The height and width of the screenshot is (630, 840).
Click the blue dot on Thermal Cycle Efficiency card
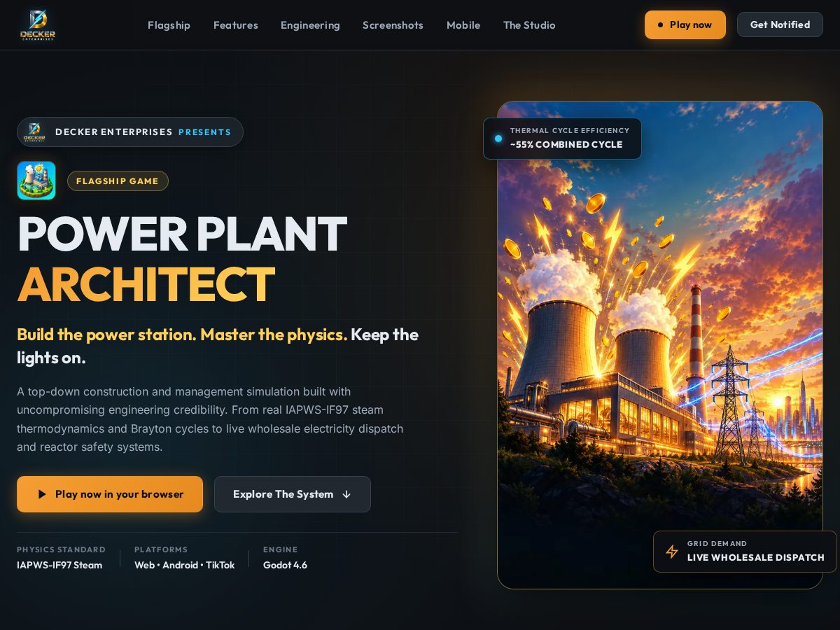coord(498,139)
